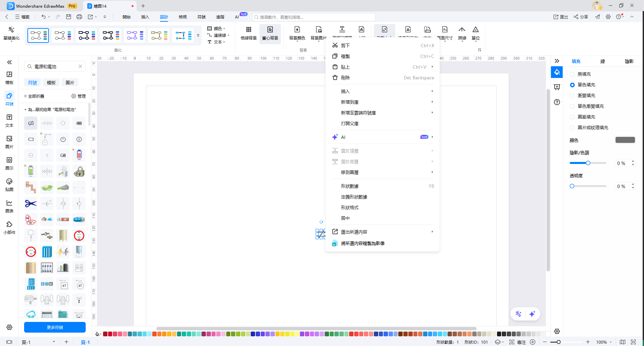Image resolution: width=644 pixels, height=346 pixels.
Task: Click the 管理 manage button
Action: coord(79,96)
